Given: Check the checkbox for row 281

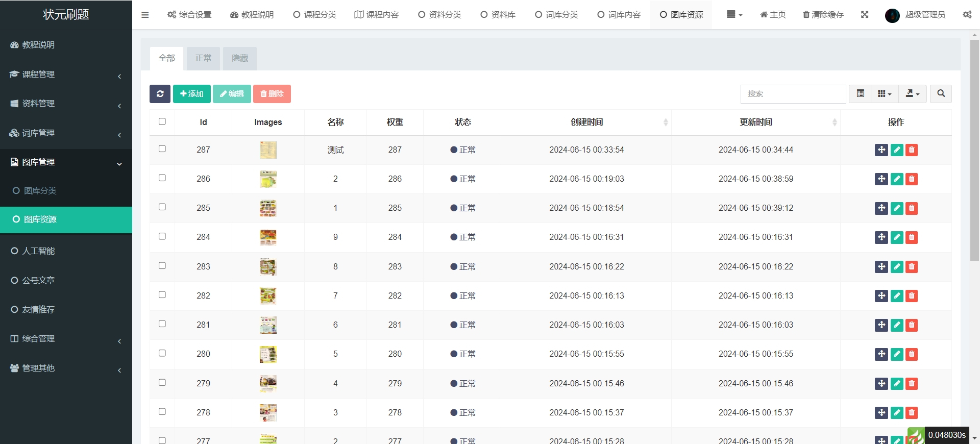Looking at the screenshot, I should (162, 324).
